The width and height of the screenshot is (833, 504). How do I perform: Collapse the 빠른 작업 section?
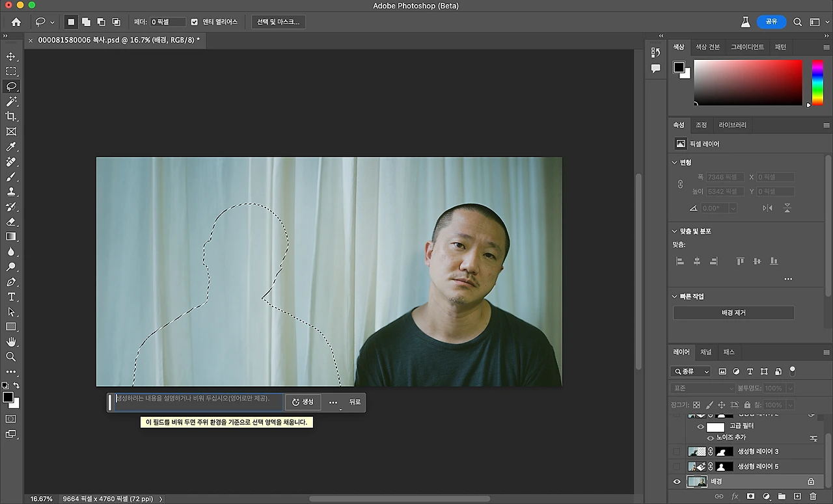point(674,297)
